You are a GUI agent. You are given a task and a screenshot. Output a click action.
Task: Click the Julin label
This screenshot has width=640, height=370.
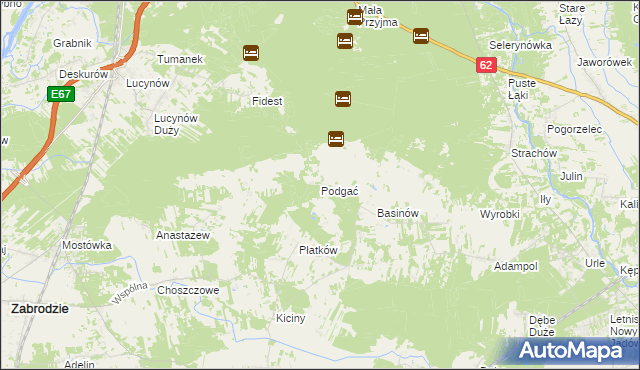pos(571,176)
